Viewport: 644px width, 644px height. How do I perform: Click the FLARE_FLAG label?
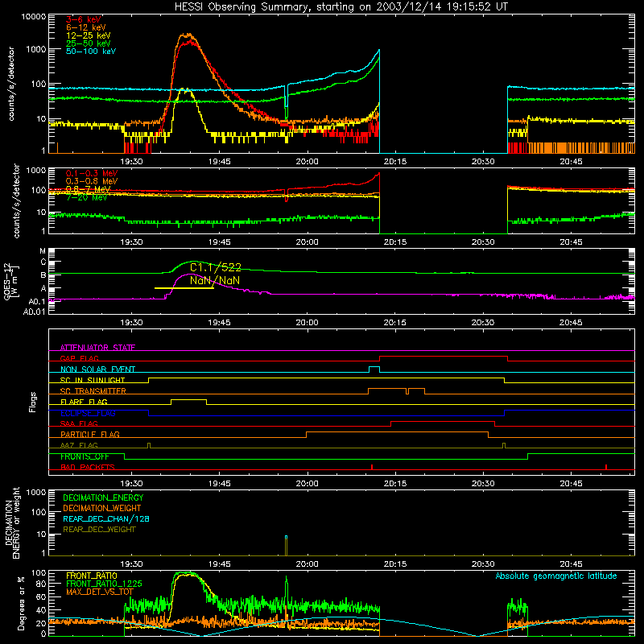pos(84,402)
